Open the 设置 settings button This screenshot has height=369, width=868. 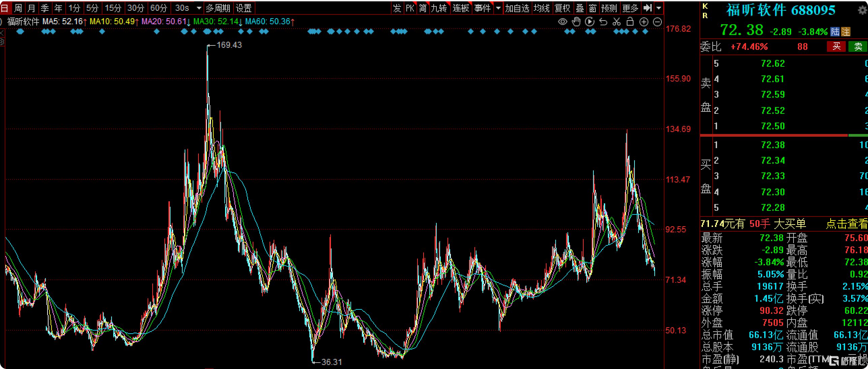[x=244, y=8]
